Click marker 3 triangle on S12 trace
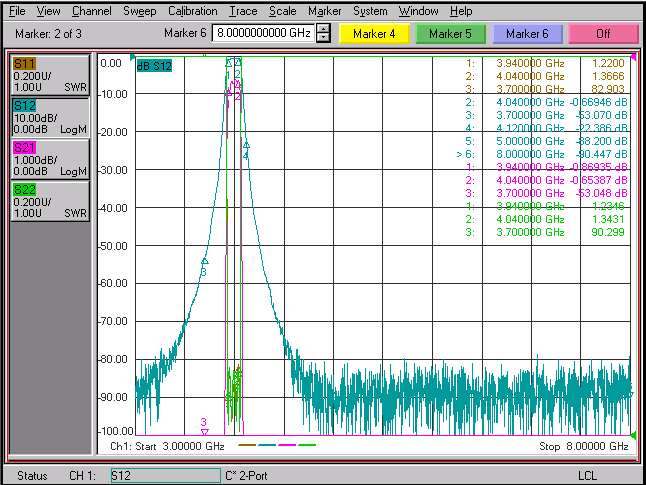Viewport: 646px width, 485px height. pyautogui.click(x=205, y=261)
